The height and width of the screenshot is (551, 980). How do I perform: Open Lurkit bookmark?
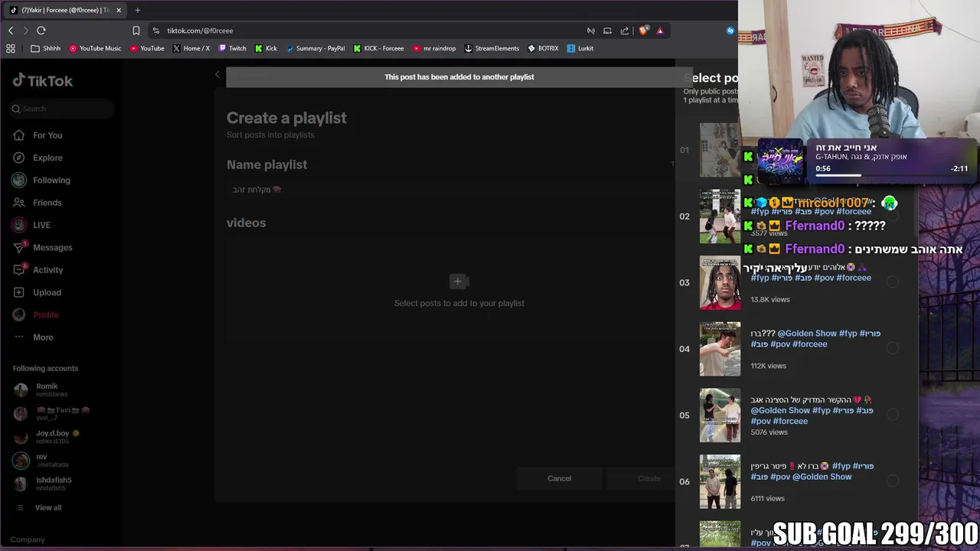click(580, 48)
